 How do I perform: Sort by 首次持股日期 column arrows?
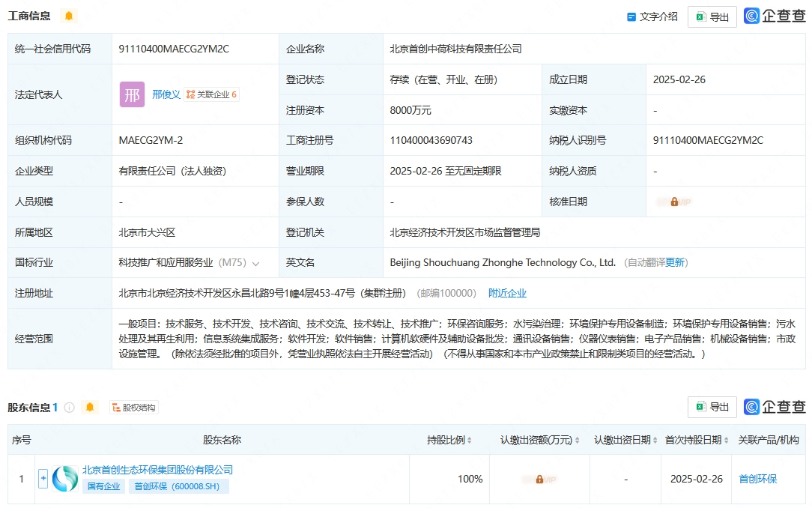[726, 440]
